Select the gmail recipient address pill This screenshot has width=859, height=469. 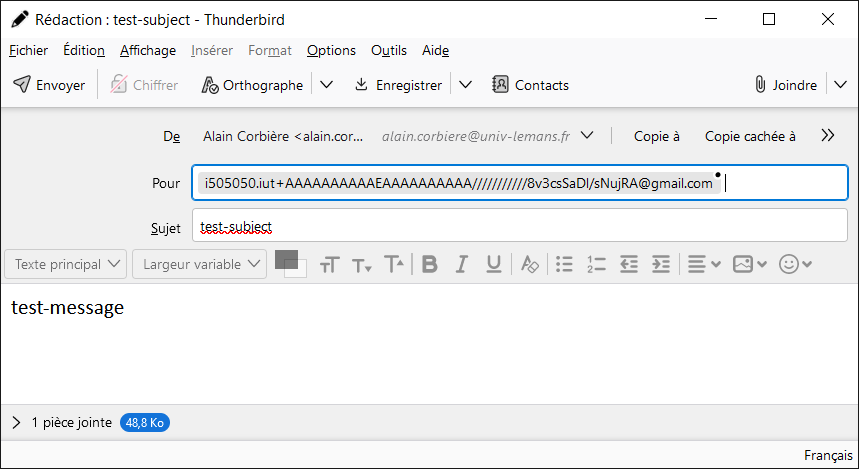pyautogui.click(x=459, y=184)
